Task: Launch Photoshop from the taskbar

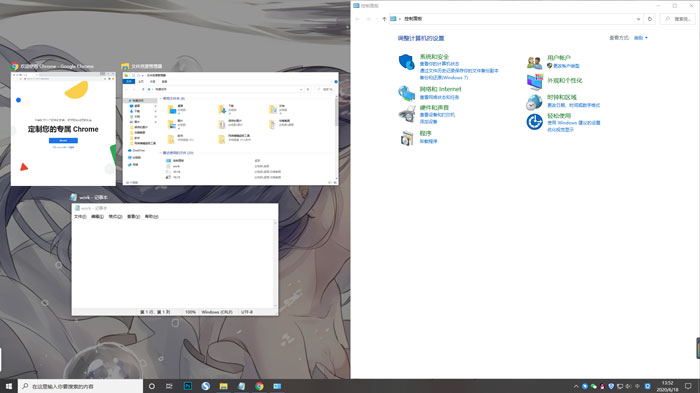Action: point(188,386)
